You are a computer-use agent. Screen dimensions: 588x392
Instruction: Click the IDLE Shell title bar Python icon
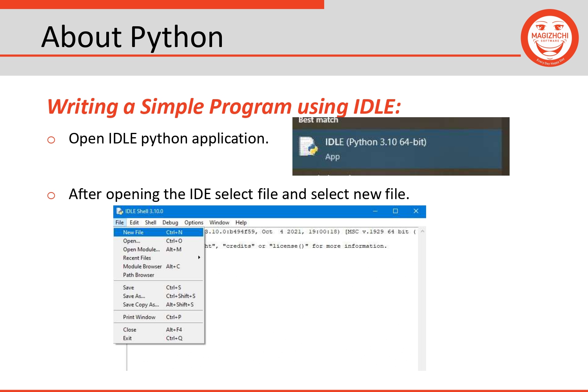120,211
